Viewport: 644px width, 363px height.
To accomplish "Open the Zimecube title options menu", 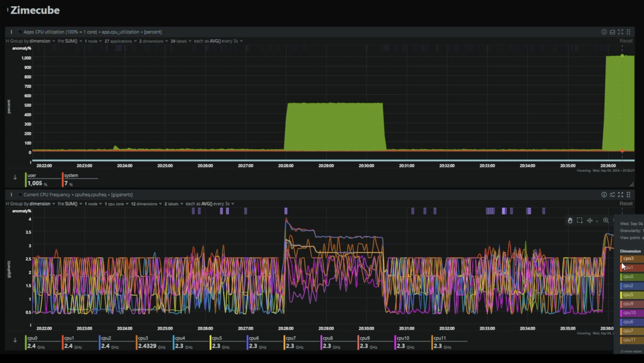I will (8, 10).
